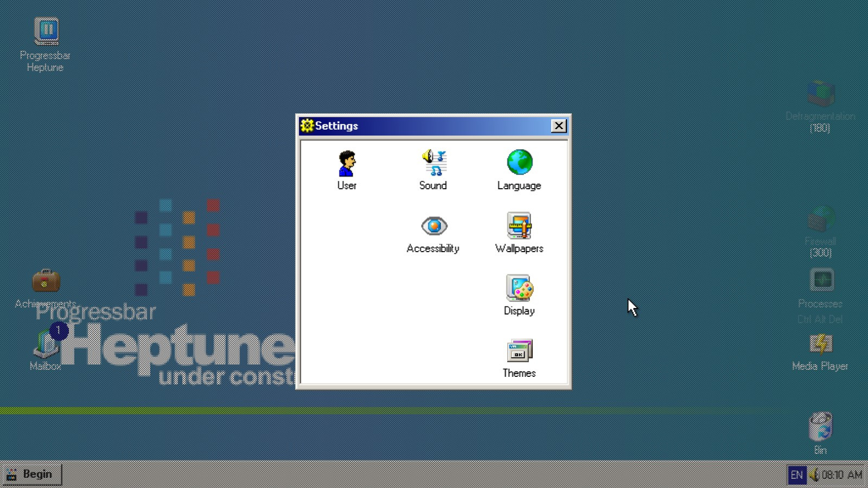Click the Settings gear in the title bar
The height and width of the screenshot is (488, 868).
point(306,125)
